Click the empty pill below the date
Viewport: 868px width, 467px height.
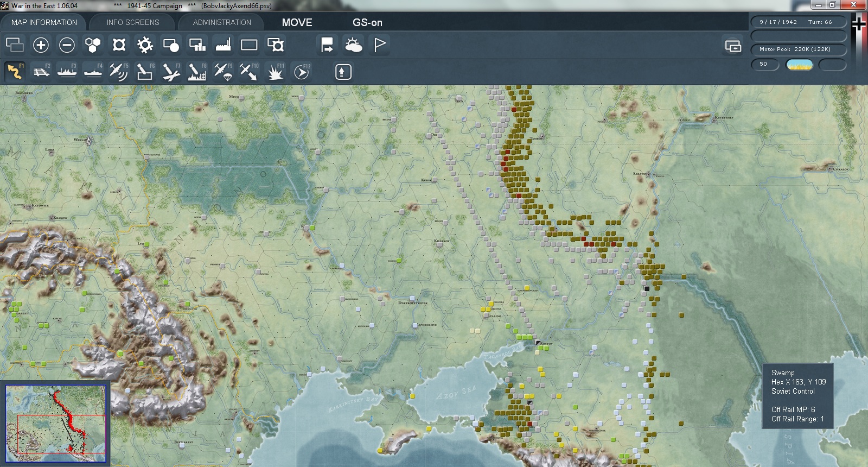pos(798,36)
